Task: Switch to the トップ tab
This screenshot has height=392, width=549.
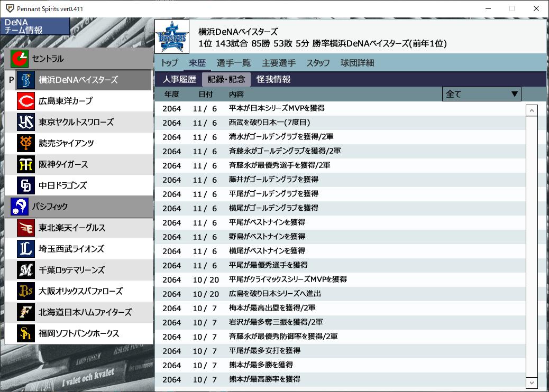Action: point(169,63)
